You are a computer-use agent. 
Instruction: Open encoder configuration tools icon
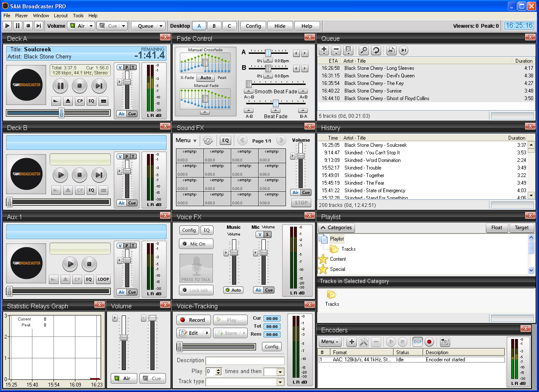tap(364, 342)
